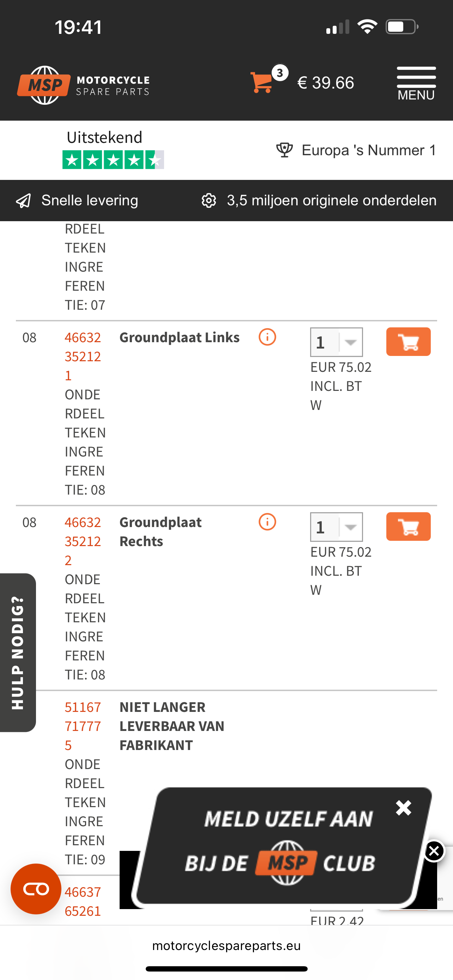Open part number 46632352122 link
The image size is (453, 980).
coord(83,541)
